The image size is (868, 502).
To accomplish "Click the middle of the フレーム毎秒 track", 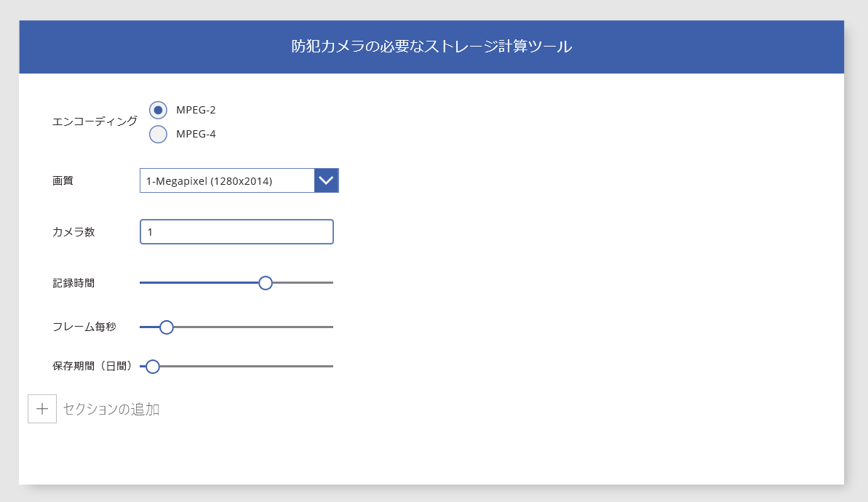I will pos(236,327).
